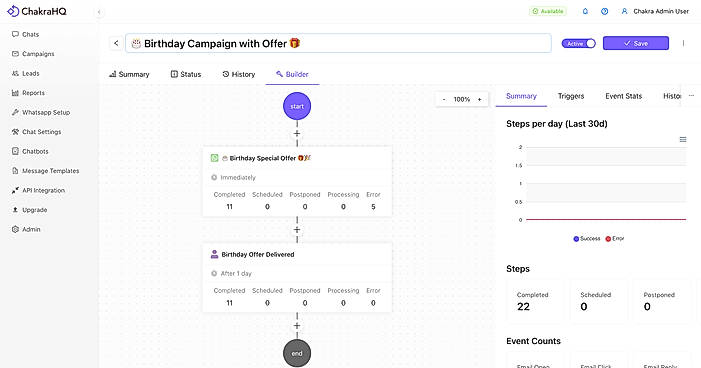Screen dimensions: 701x368
Task: Increase canvas zoom with the plus button
Action: [x=479, y=99]
